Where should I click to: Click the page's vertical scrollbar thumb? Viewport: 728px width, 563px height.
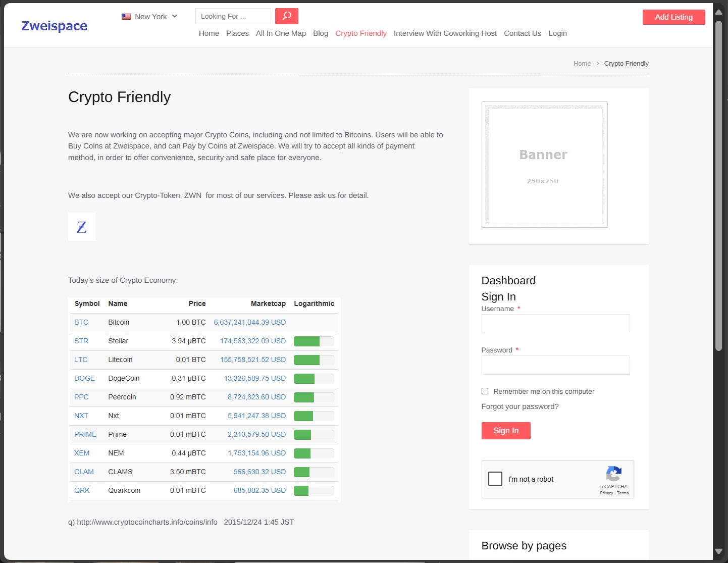coord(718,185)
